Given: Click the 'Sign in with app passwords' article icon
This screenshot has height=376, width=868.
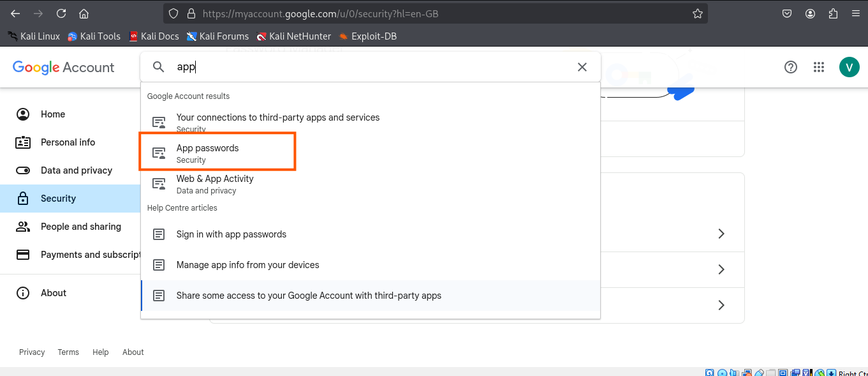Looking at the screenshot, I should pyautogui.click(x=159, y=234).
